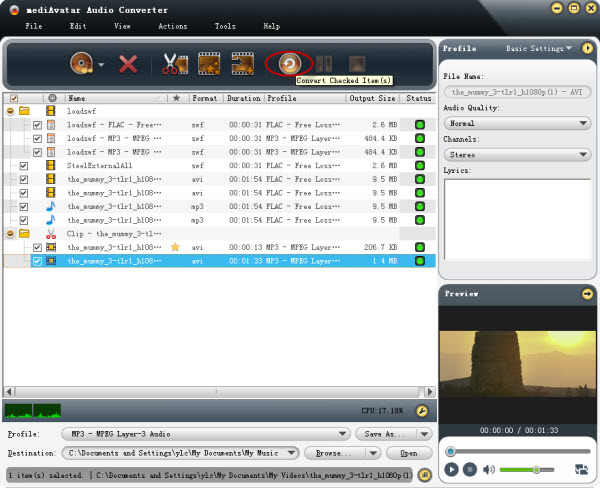Uncheck the 206.7 KB clip row checkbox
Screen dimensions: 600x488
click(x=37, y=248)
